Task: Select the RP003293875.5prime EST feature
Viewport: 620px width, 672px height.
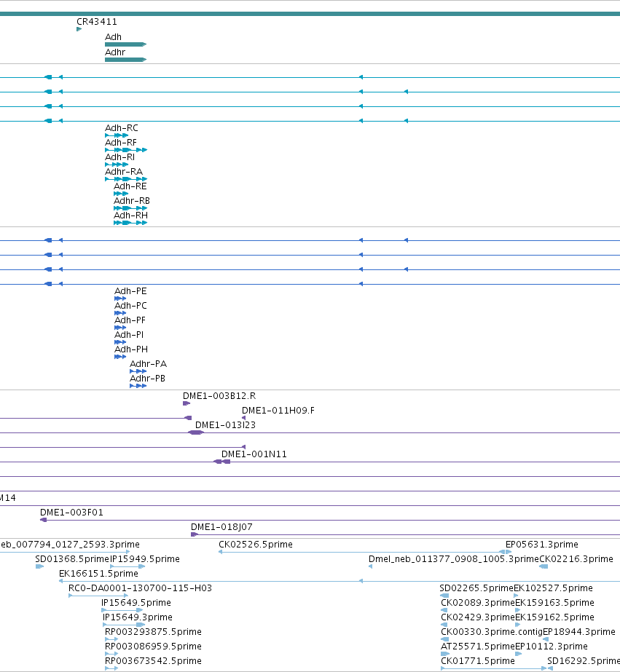Action: 111,639
